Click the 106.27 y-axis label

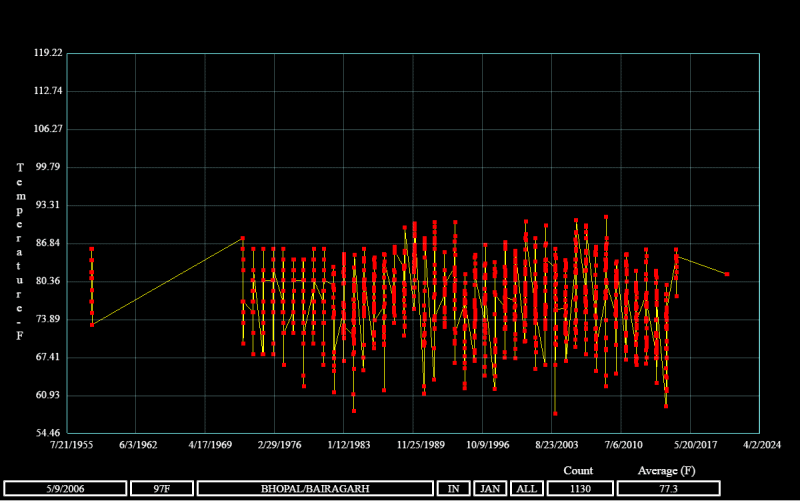(48, 129)
